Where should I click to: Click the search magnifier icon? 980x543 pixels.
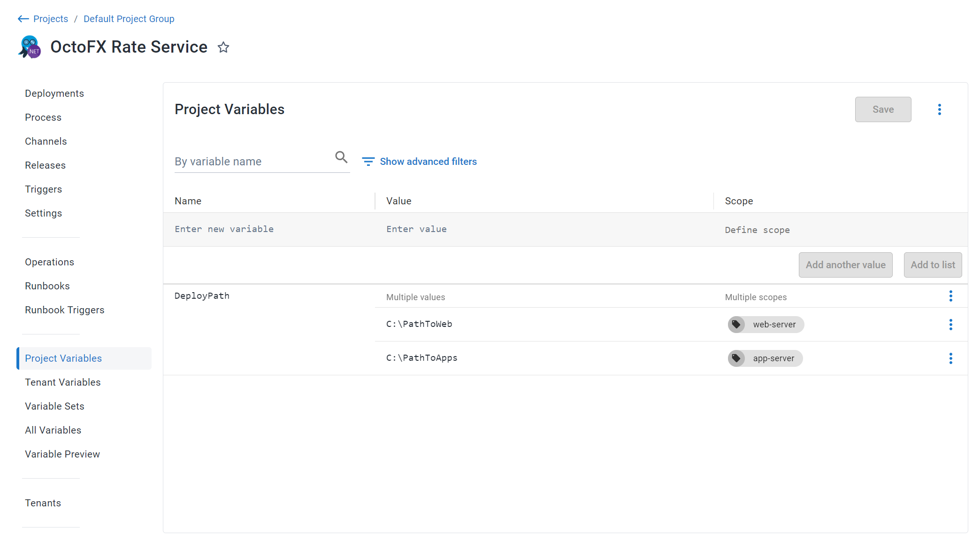coord(341,157)
